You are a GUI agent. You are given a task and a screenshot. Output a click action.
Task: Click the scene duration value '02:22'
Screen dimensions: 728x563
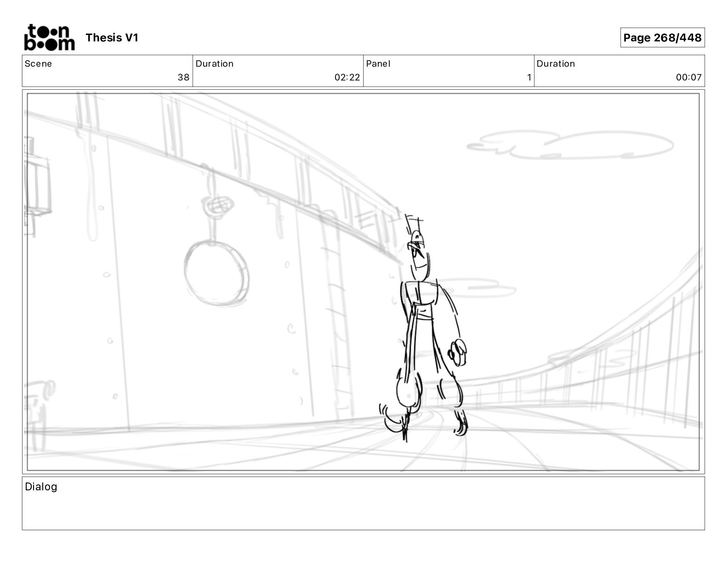coord(347,77)
